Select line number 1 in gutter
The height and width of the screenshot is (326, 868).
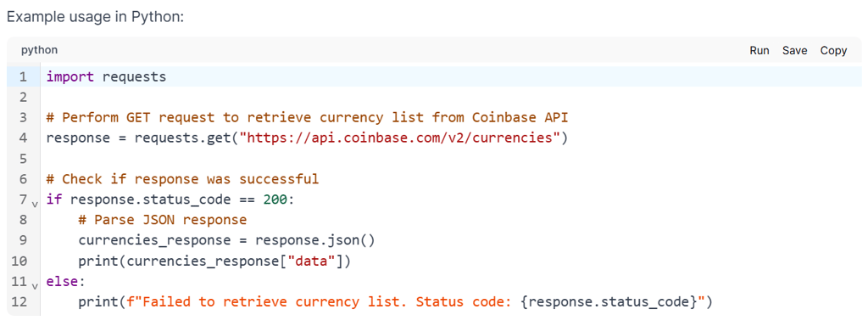click(x=23, y=76)
